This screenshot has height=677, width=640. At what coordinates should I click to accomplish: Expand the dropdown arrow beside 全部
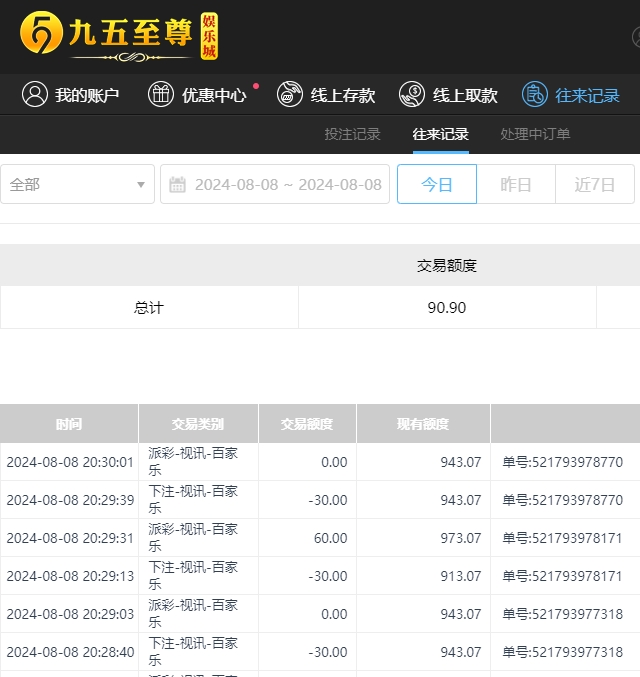pos(141,185)
